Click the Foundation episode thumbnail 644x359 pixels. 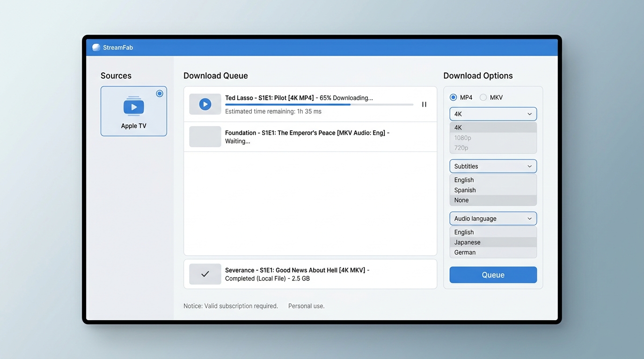tap(205, 136)
